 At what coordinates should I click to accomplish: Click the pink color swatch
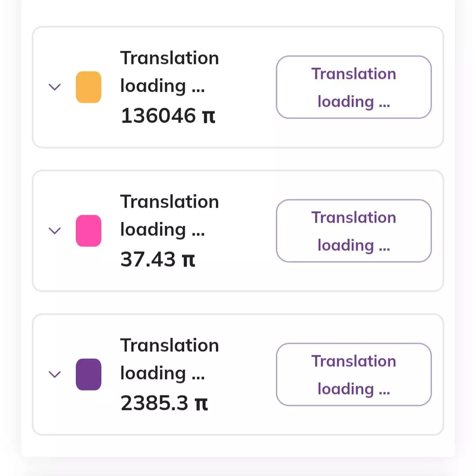pyautogui.click(x=89, y=231)
